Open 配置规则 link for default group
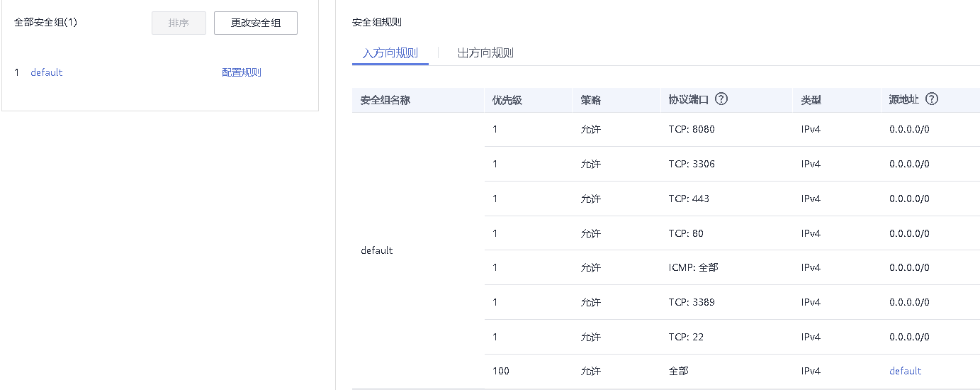 point(242,72)
